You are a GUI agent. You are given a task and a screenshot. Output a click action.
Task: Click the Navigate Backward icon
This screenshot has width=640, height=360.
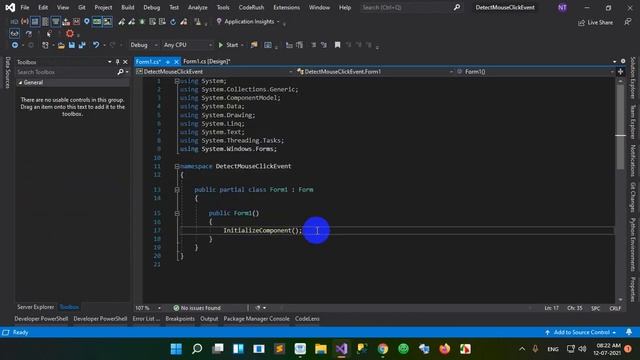pos(15,45)
